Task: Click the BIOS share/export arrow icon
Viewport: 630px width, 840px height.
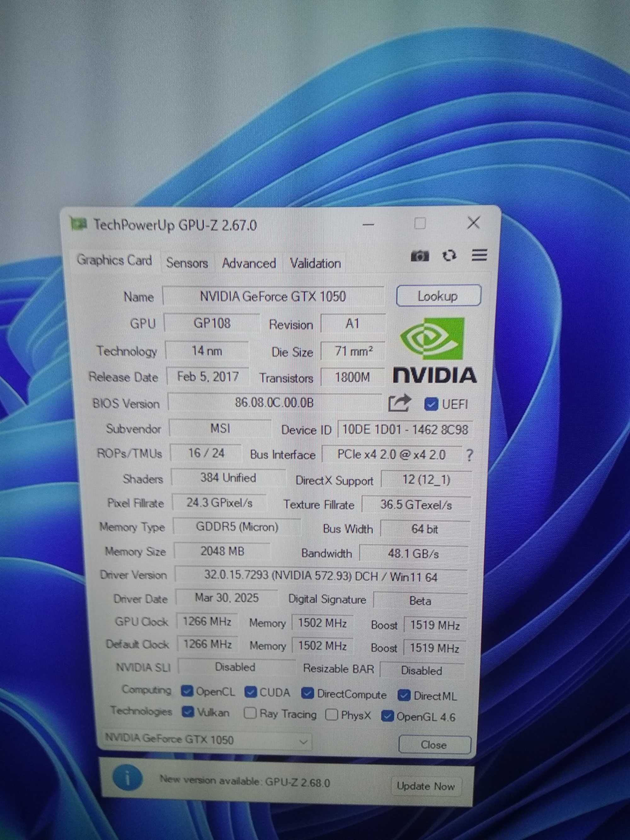Action: coord(399,403)
